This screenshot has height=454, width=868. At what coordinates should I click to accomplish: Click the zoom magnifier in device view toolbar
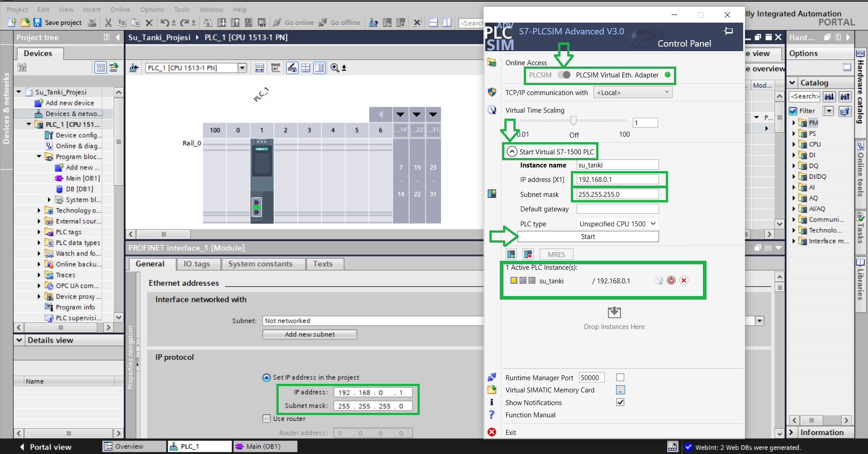point(335,68)
